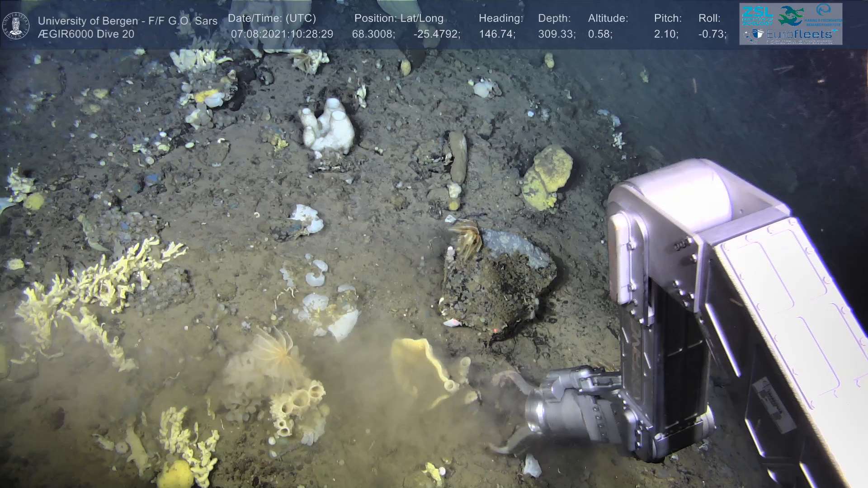Click the ÆGIR6000 Dive 20 text
Screen dimensions: 868x488
click(x=86, y=34)
